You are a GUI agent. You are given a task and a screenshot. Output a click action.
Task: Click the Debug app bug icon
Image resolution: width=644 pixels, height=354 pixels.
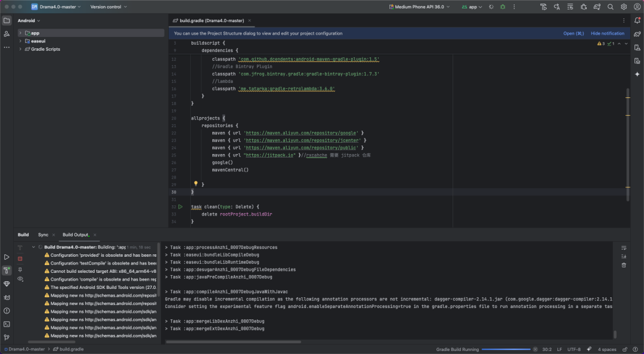tap(503, 7)
